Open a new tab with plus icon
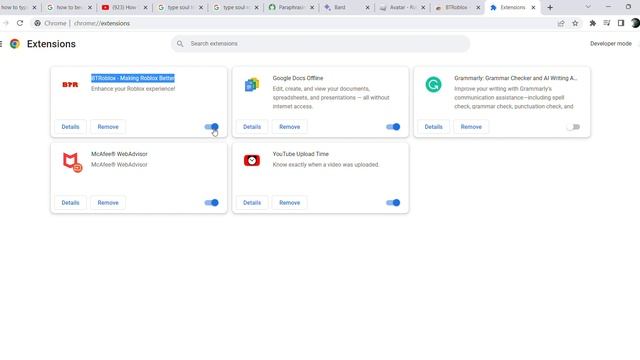Viewport: 640px width, 360px height. tap(550, 7)
